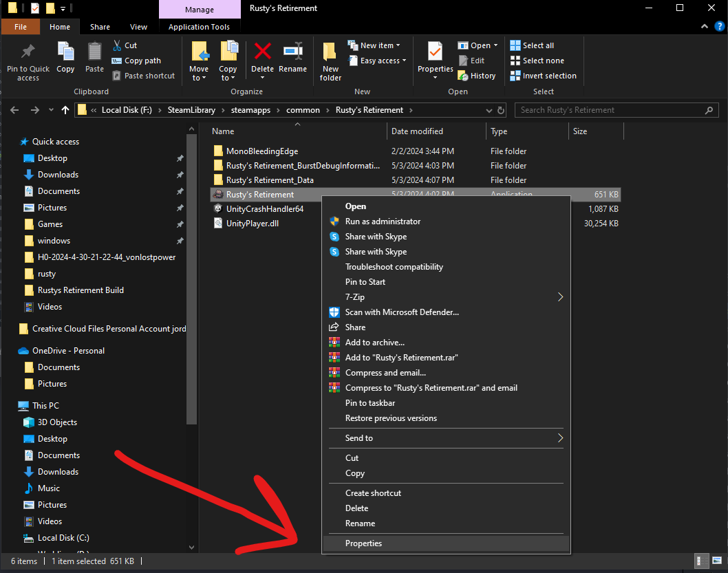Screen dimensions: 728x573
Task: Click Paste shortcut in the ribbon
Action: tap(144, 76)
